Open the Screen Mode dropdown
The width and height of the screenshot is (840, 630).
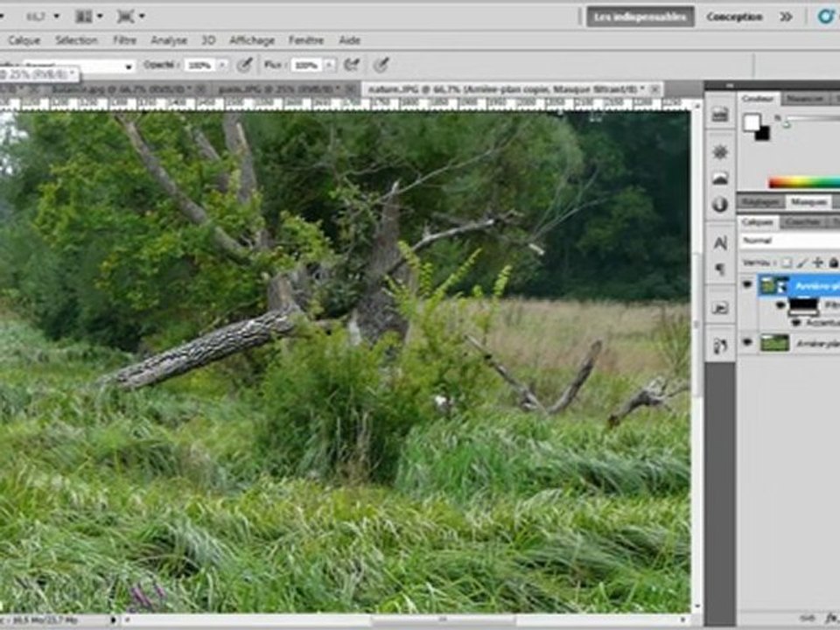142,17
